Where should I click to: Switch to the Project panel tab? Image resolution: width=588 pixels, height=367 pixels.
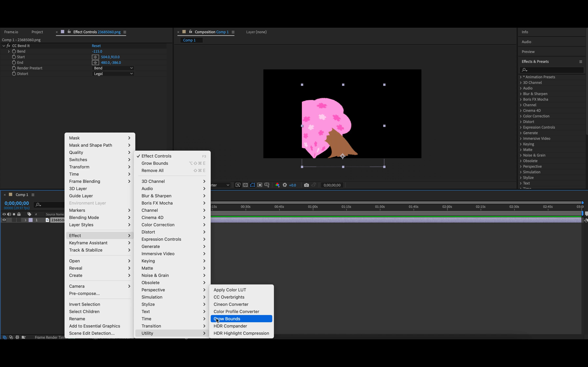37,32
